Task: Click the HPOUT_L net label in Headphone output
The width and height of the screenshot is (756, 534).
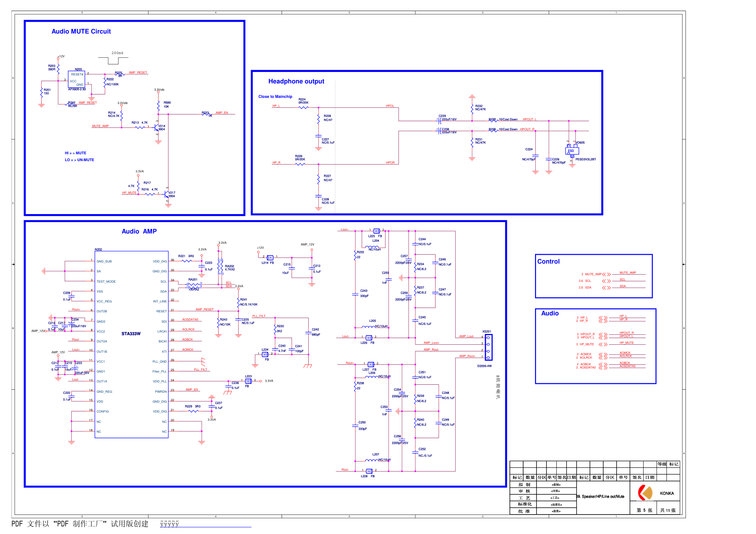Action: [x=529, y=119]
